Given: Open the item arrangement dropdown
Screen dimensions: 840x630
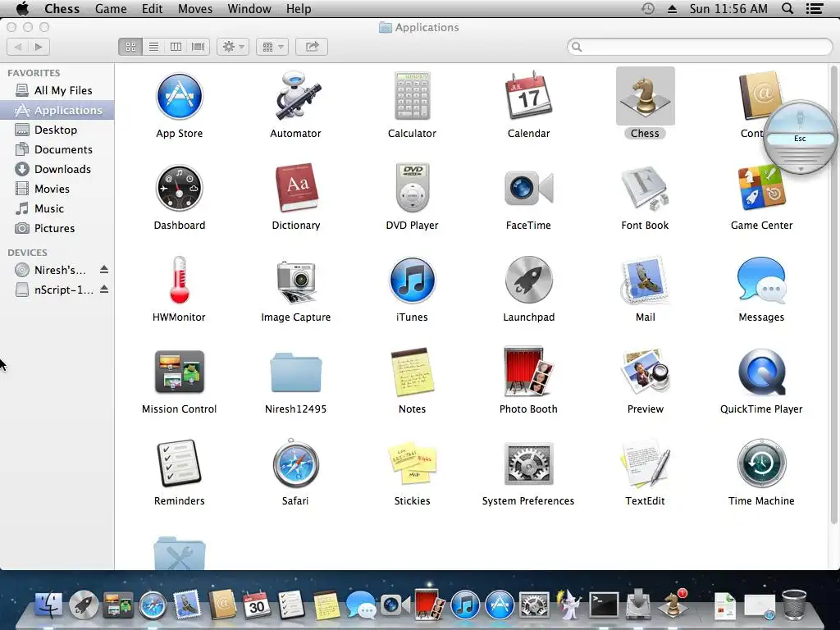Looking at the screenshot, I should [x=272, y=47].
